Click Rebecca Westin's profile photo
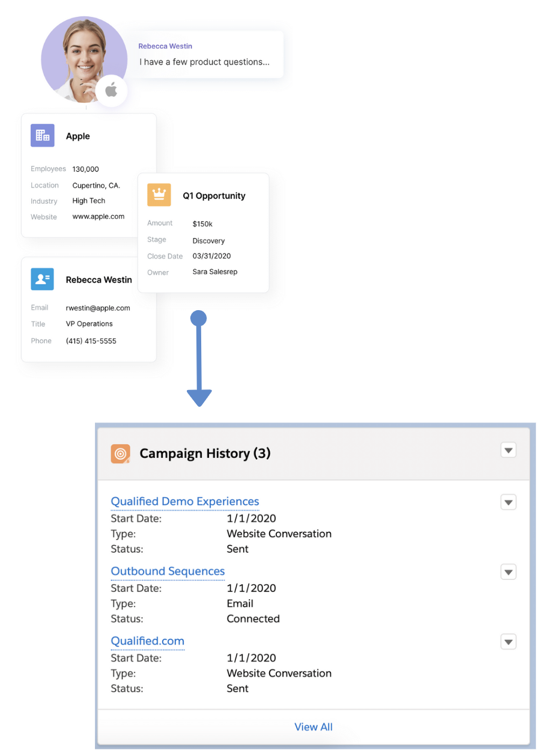 (x=84, y=59)
